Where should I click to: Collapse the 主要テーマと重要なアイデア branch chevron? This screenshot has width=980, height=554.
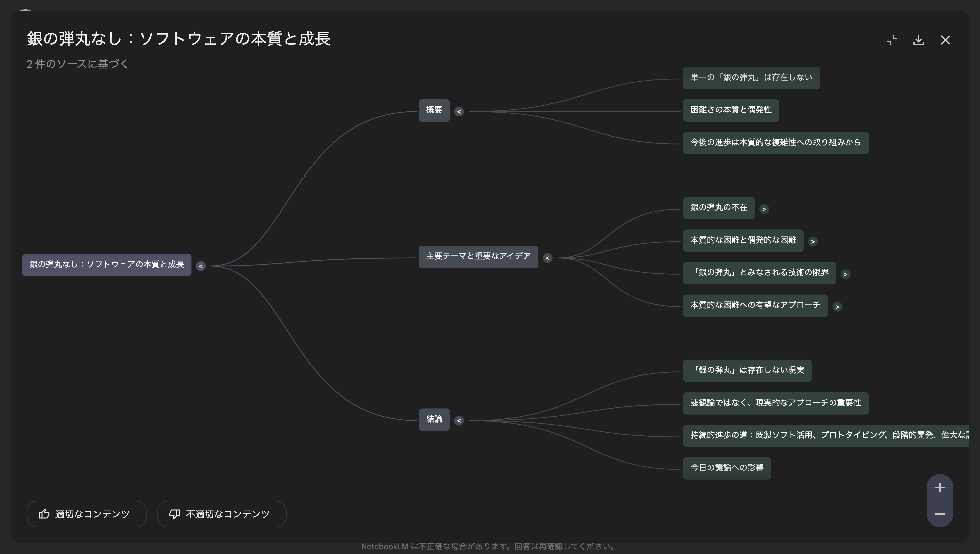coord(547,258)
